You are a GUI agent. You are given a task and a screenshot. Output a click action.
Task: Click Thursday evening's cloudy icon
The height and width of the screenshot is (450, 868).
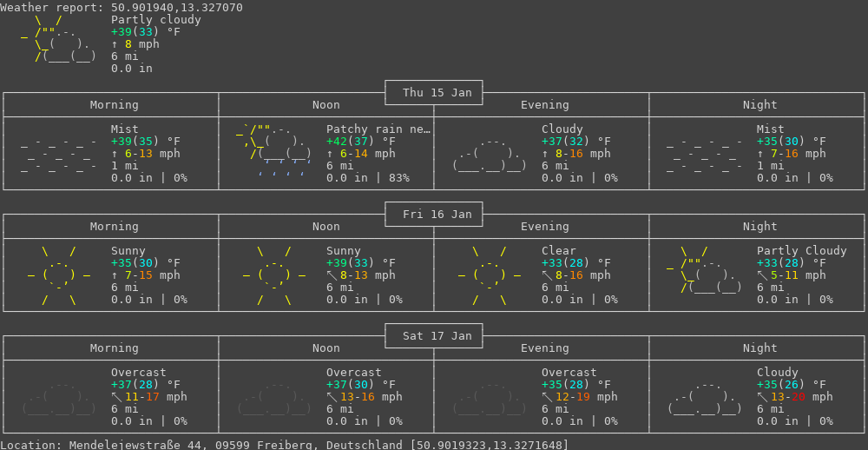click(490, 154)
